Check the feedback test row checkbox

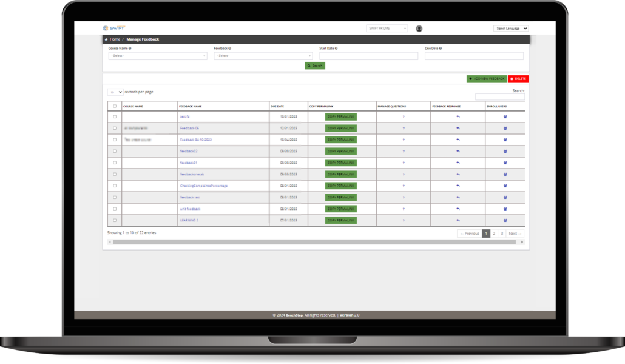(x=115, y=197)
